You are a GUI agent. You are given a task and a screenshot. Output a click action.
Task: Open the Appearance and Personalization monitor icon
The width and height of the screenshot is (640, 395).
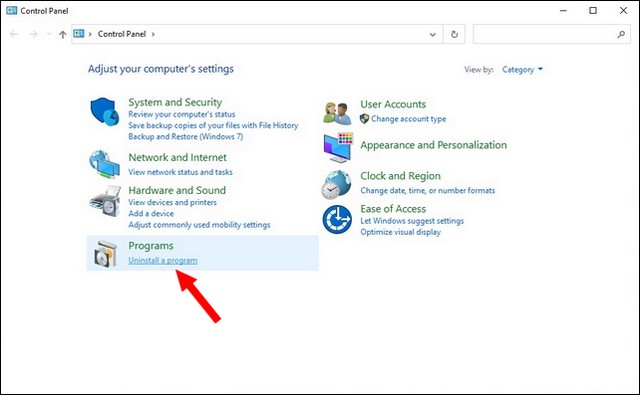coord(338,147)
